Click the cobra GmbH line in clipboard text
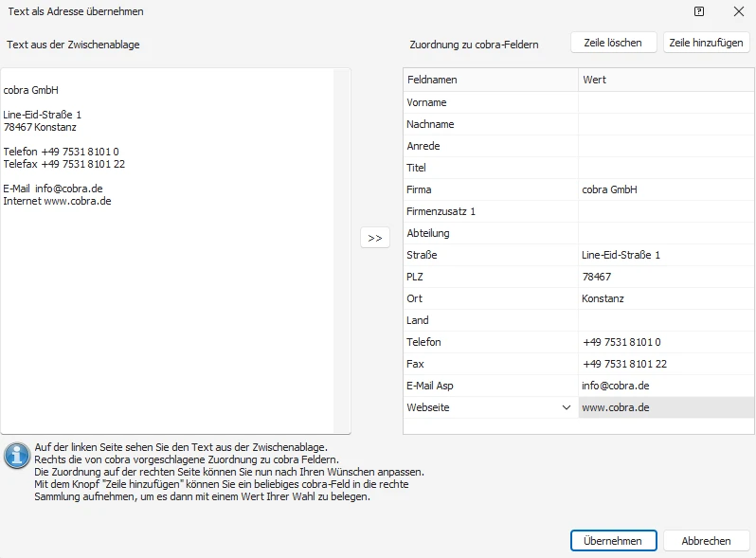 coord(31,90)
